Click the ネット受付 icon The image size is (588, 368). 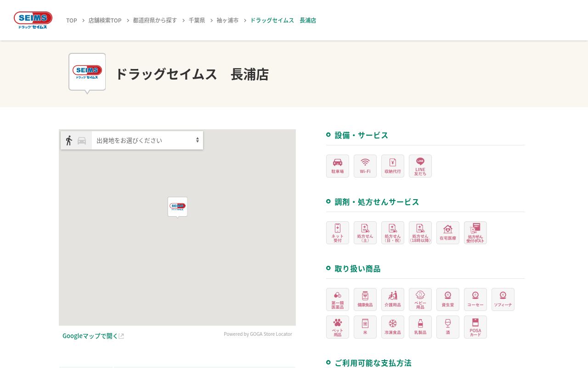(338, 233)
